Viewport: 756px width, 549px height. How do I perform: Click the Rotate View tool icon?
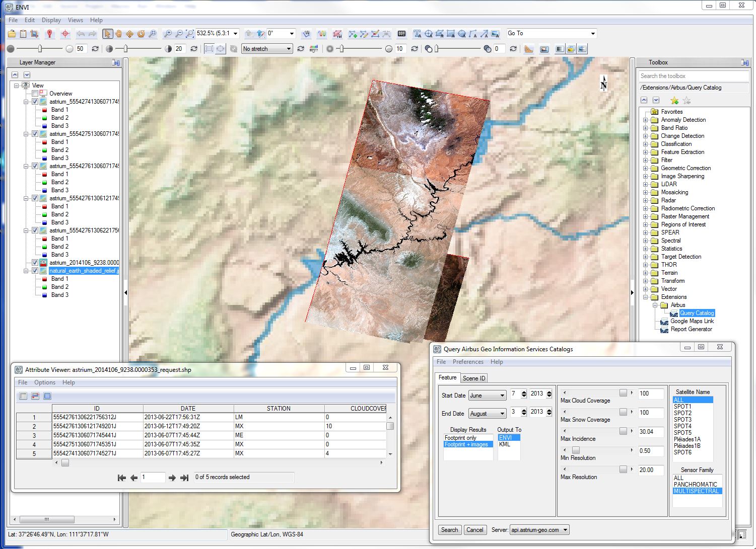[x=140, y=33]
